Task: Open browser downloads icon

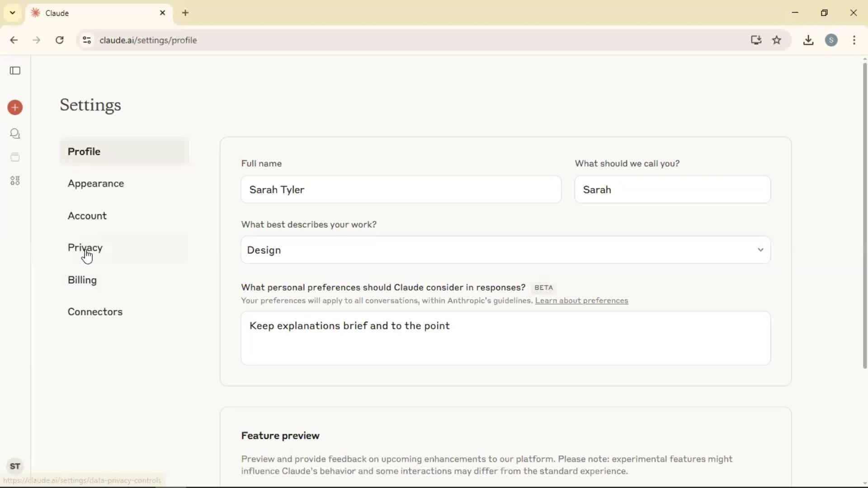Action: (x=808, y=40)
